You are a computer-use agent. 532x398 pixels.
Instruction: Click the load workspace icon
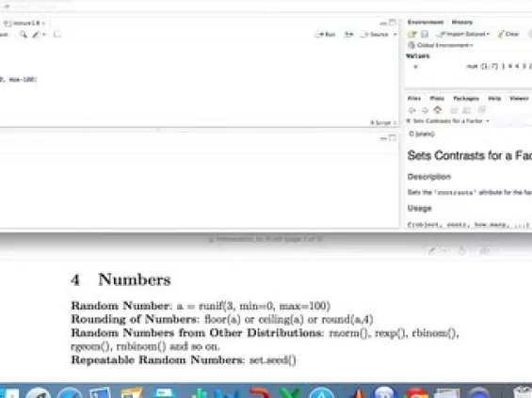tap(412, 34)
